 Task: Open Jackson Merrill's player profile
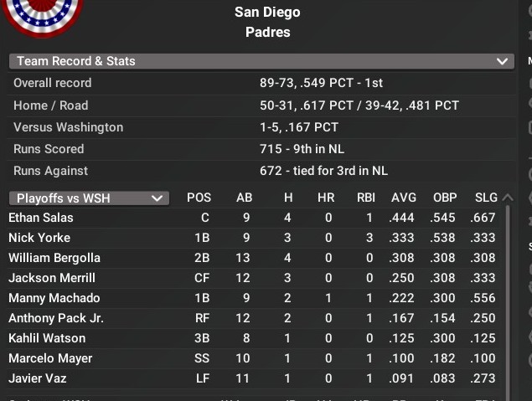52,278
